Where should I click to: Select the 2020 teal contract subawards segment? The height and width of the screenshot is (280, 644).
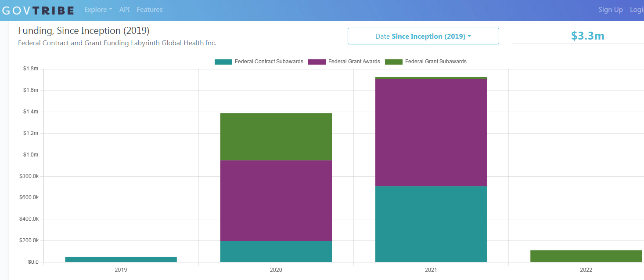tap(276, 251)
